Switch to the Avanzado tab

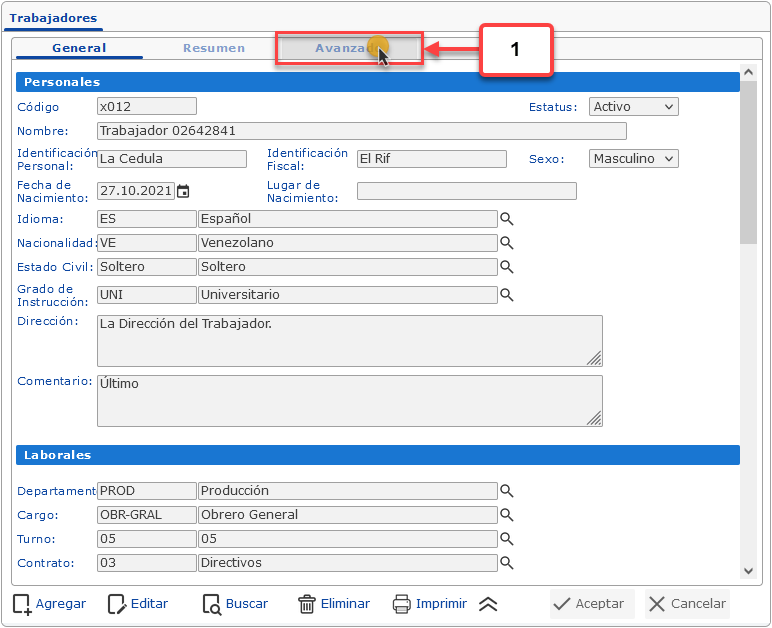[349, 48]
